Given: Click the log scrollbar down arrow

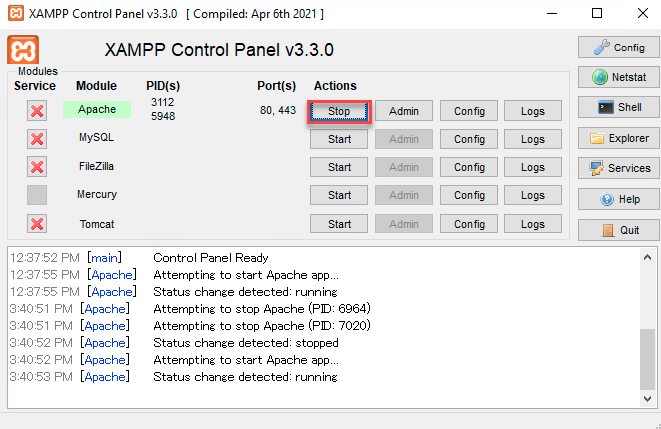Looking at the screenshot, I should [x=648, y=399].
